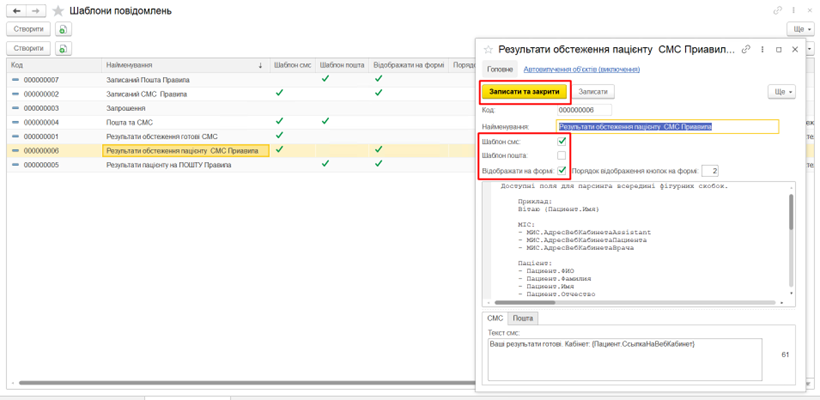The image size is (820, 400).
Task: Star the Шаблони повідомлень list as favorite
Action: point(59,11)
